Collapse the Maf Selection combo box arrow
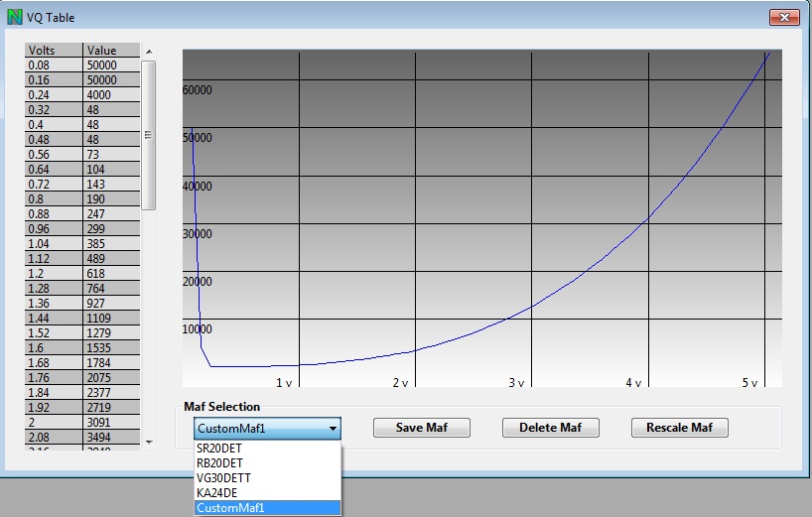This screenshot has height=517, width=812. pyautogui.click(x=333, y=429)
